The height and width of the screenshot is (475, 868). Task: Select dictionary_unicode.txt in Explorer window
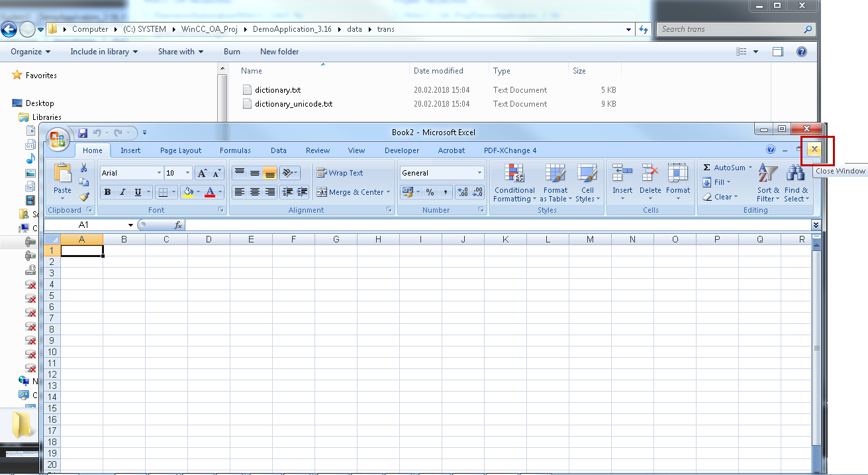(x=293, y=104)
